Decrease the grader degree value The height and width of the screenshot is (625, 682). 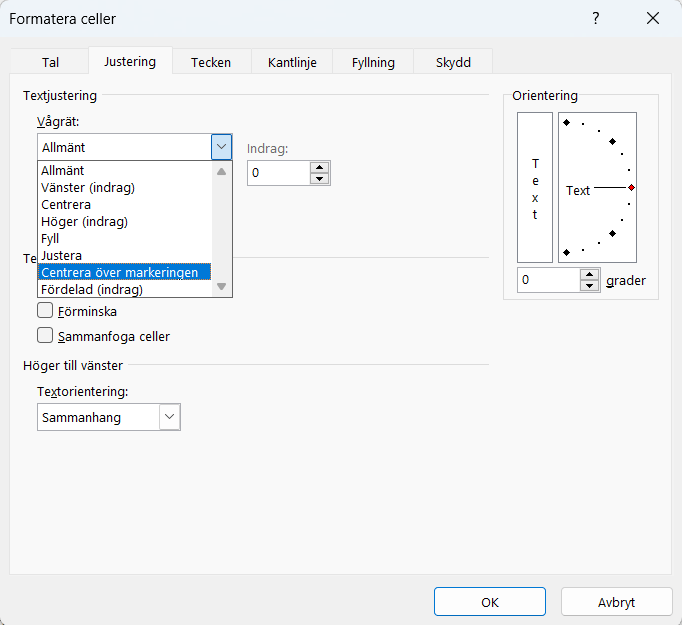coord(589,285)
